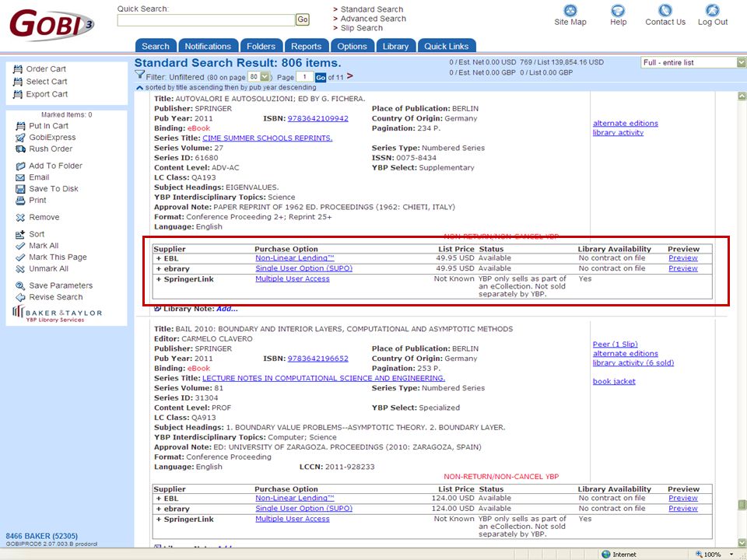The width and height of the screenshot is (747, 560).
Task: Click the Email envelope icon
Action: (x=20, y=177)
